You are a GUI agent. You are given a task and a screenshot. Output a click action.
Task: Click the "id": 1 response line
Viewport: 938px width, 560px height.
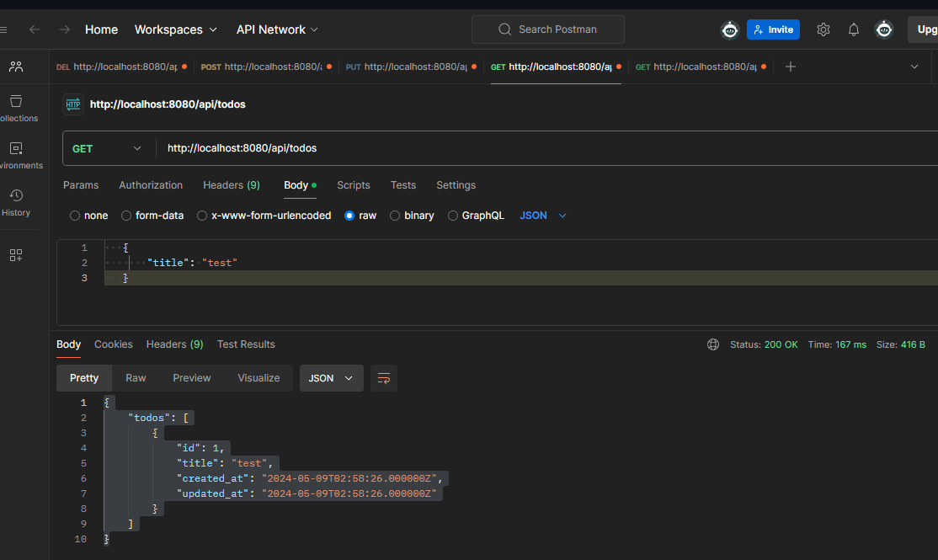200,448
